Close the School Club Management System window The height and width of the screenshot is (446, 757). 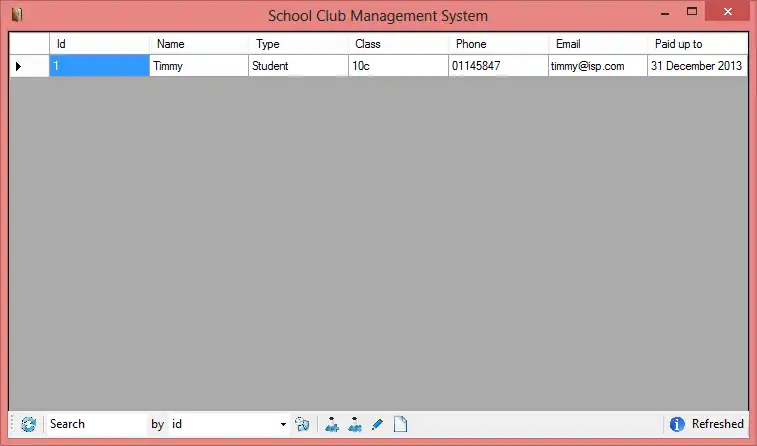tap(728, 11)
